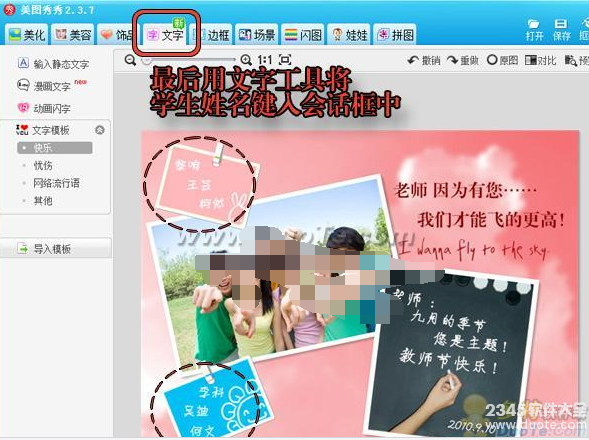The image size is (589, 440).
Task: Click the fit-to-window icon
Action: click(x=285, y=59)
